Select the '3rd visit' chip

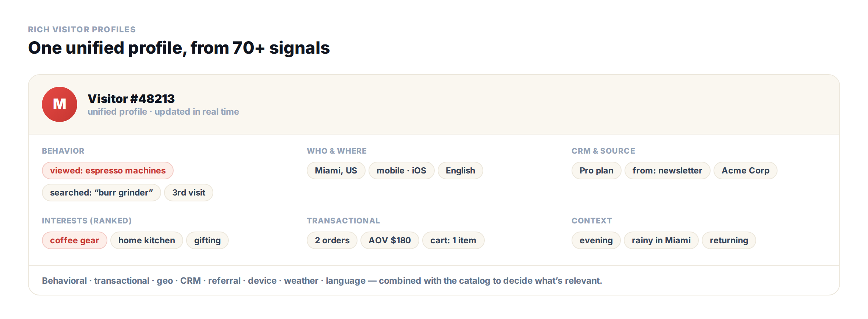[189, 193]
